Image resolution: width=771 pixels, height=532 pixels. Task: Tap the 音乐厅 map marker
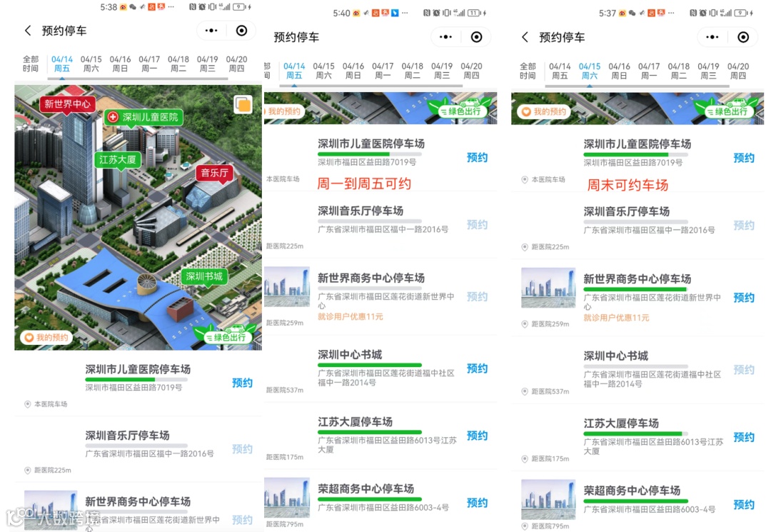tap(214, 173)
